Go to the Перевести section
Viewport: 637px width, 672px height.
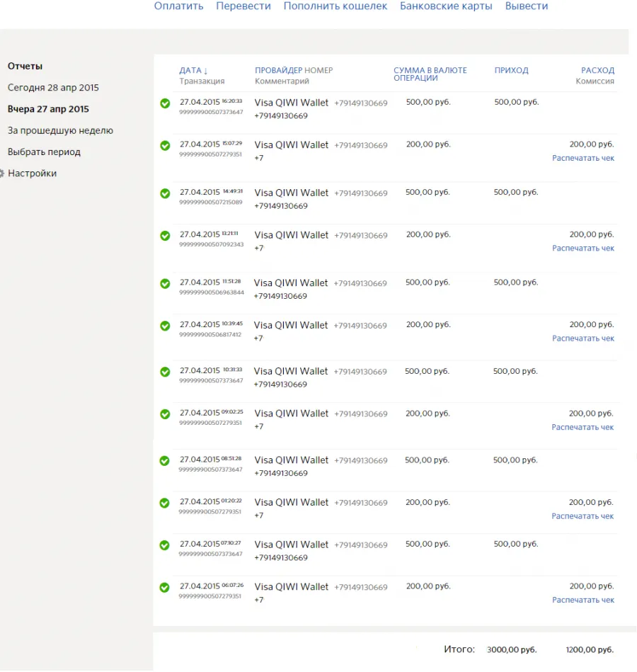click(x=243, y=6)
